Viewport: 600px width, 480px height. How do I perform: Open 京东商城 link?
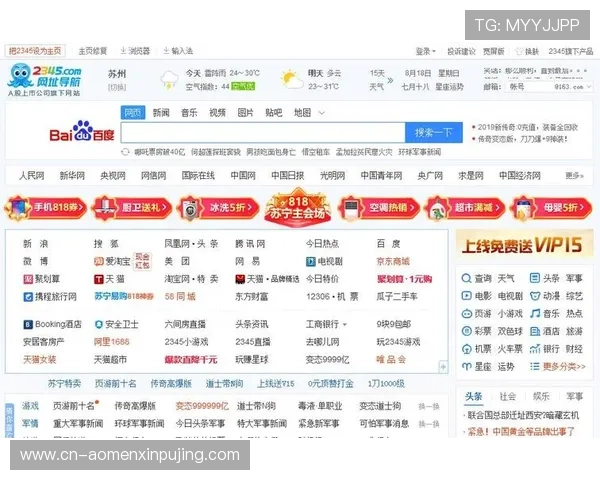tap(393, 261)
